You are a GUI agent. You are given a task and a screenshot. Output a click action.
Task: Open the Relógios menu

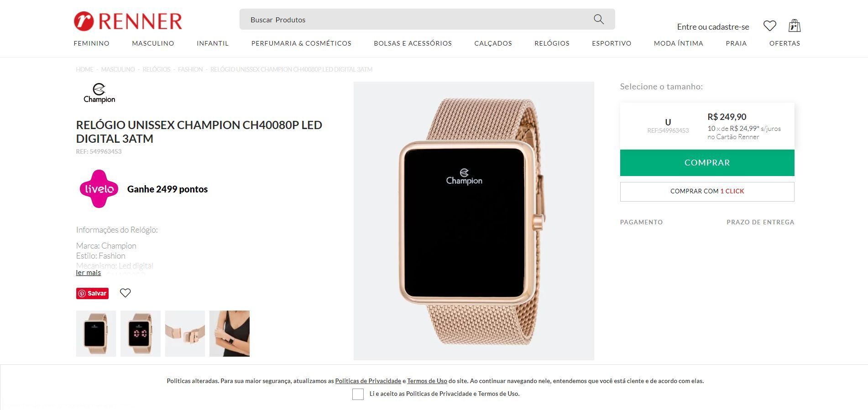pos(552,43)
